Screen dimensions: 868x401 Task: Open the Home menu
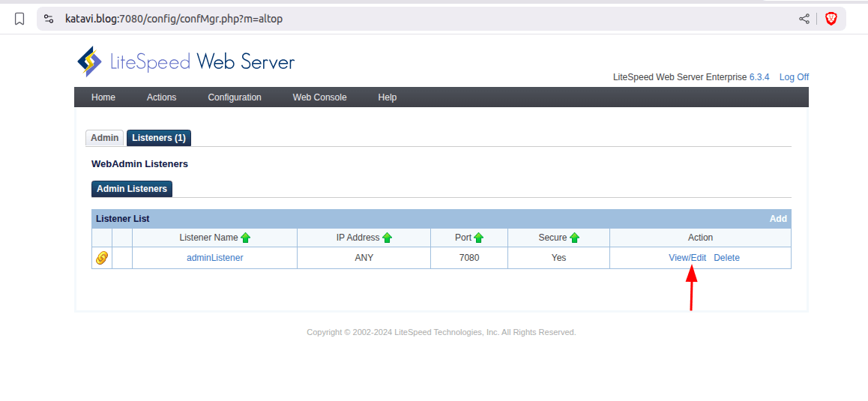103,97
